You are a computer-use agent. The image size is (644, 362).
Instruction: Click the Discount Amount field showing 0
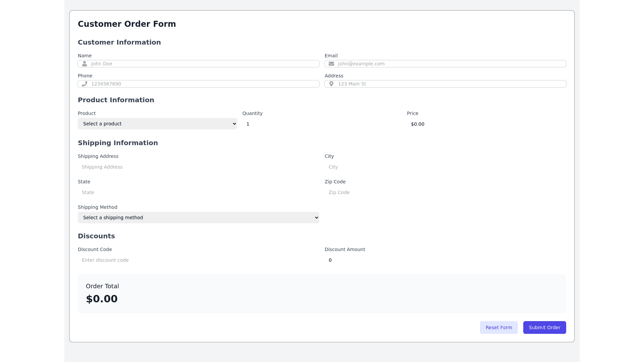(445, 260)
